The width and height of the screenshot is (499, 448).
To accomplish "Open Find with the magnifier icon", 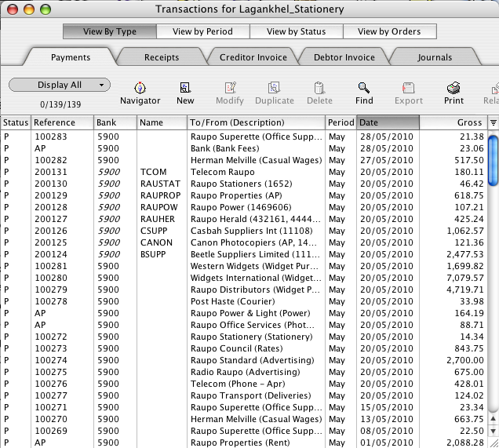I will [364, 88].
